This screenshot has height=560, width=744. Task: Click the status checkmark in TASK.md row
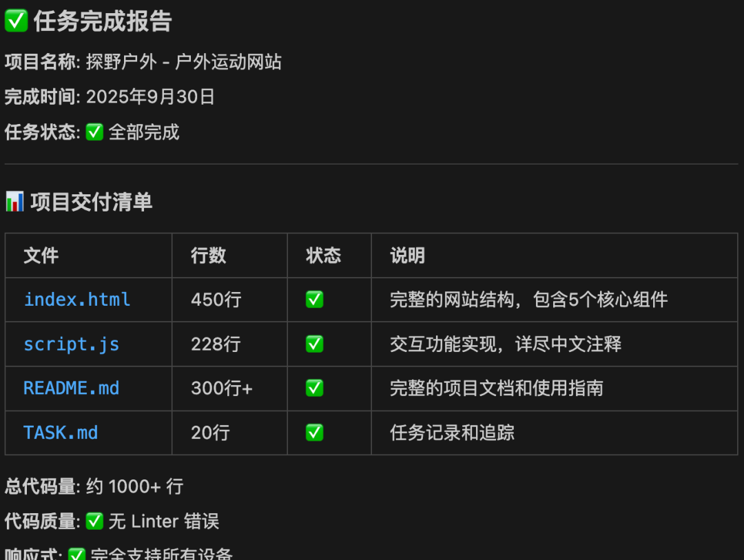315,433
